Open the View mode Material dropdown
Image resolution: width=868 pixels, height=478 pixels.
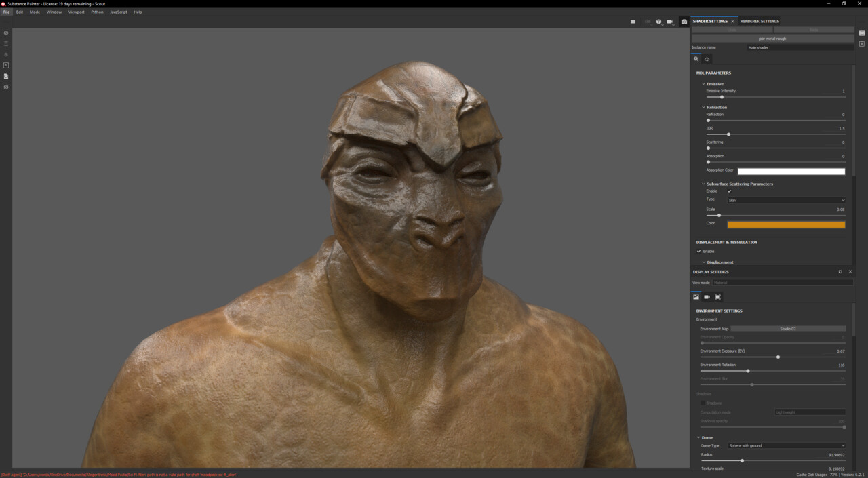coord(783,283)
